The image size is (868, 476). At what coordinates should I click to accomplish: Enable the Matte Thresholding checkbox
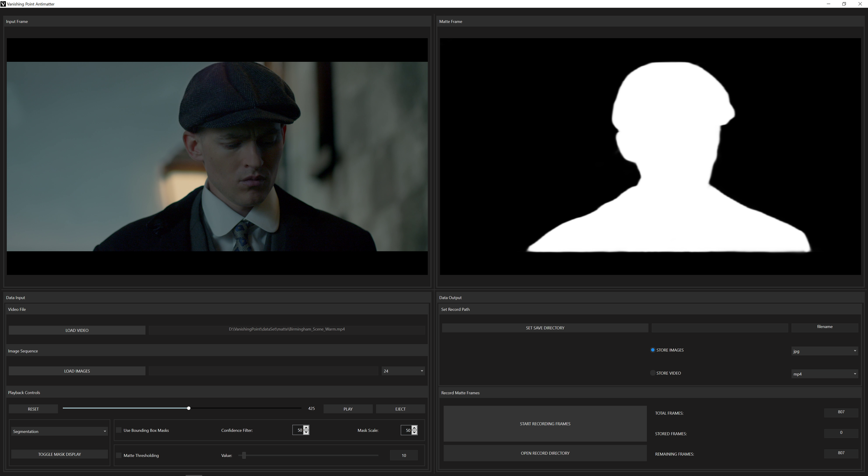pos(119,455)
